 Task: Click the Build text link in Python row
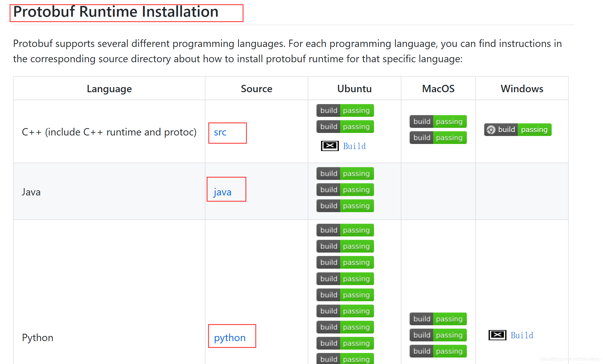(522, 335)
